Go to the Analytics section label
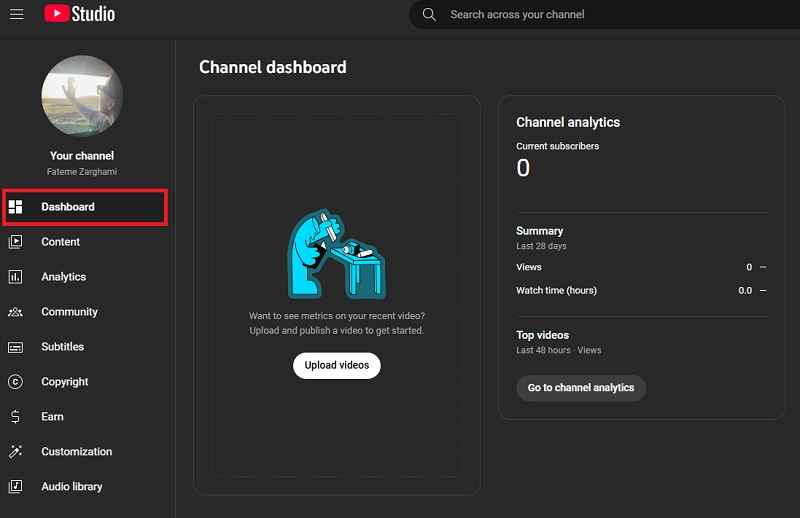 click(x=64, y=277)
